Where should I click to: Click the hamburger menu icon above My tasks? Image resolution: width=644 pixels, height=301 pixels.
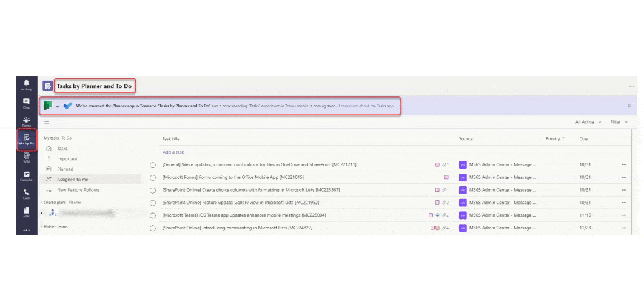(x=47, y=122)
